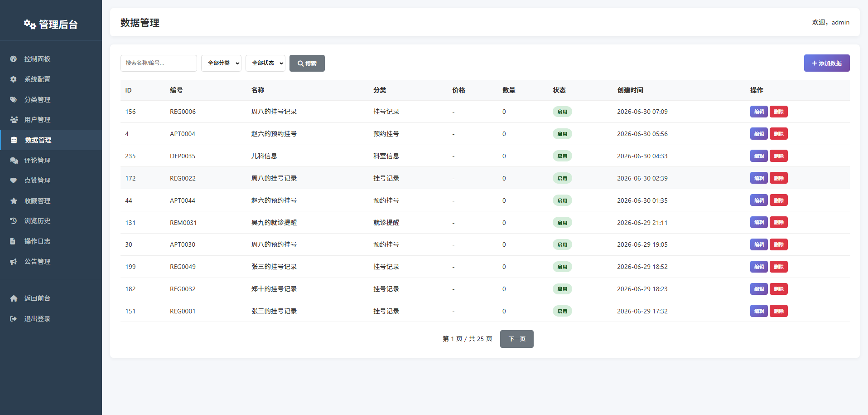Edit the REG0032 record
Image resolution: width=868 pixels, height=415 pixels.
click(x=759, y=289)
